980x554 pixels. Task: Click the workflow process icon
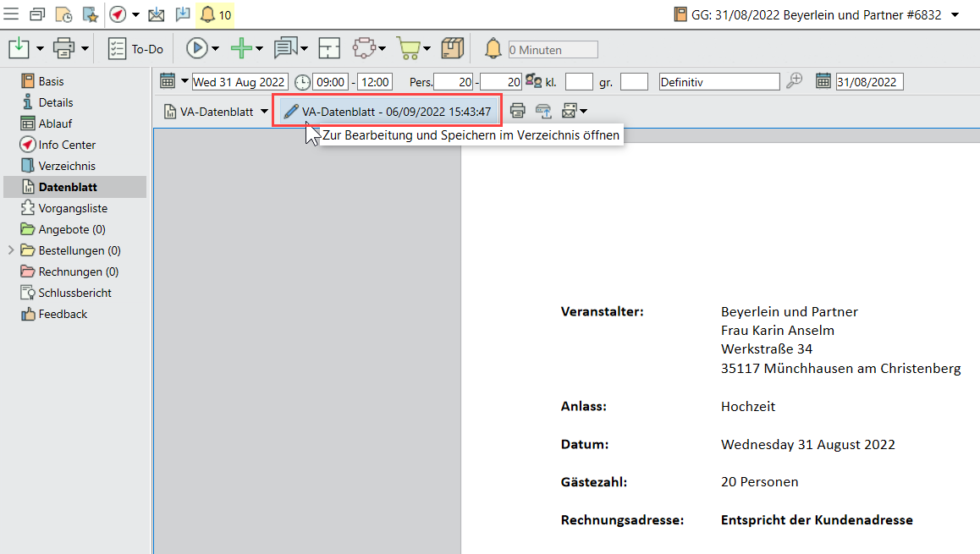[365, 49]
